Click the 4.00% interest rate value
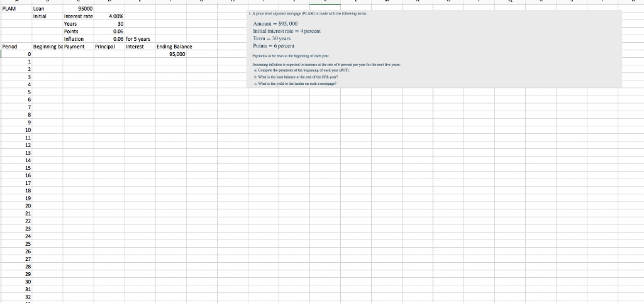The image size is (644, 303). (x=109, y=16)
